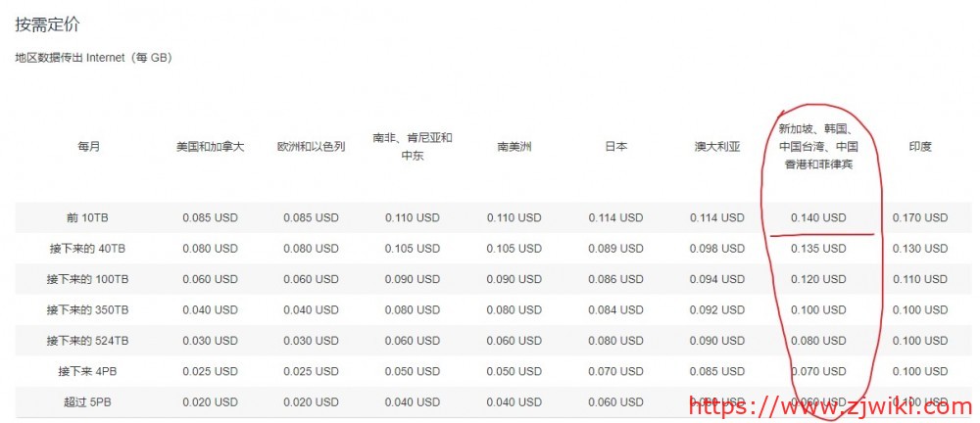Select the 南美洲 column header
Image resolution: width=980 pixels, height=423 pixels.
click(514, 147)
